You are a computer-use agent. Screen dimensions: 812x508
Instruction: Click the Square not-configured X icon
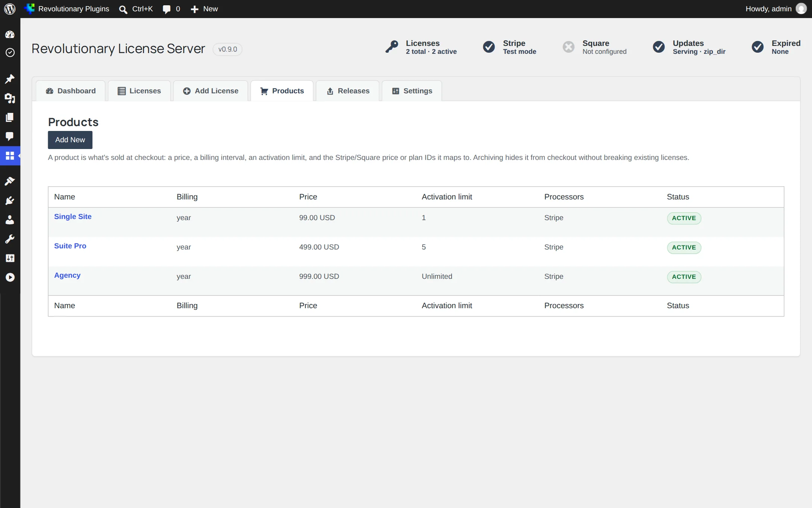tap(569, 47)
